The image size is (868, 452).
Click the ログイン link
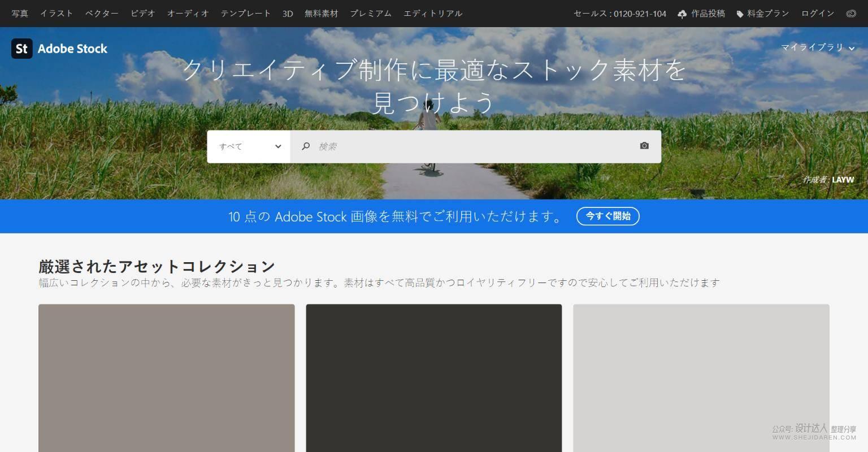(x=818, y=14)
